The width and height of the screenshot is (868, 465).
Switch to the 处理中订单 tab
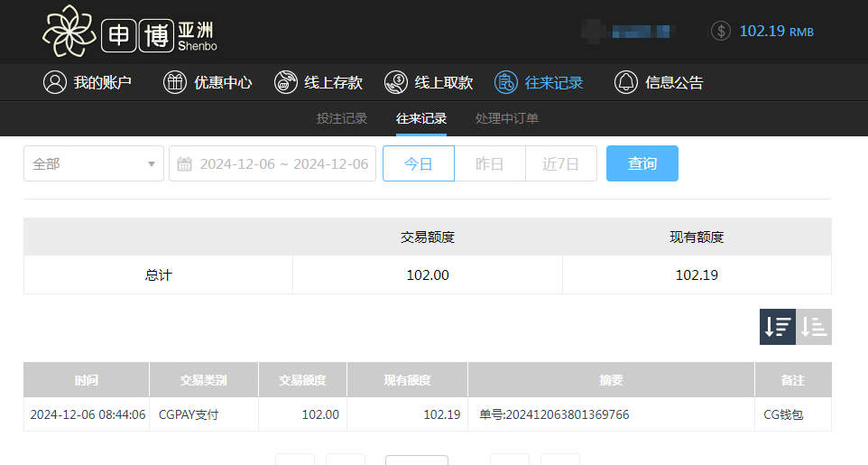click(507, 118)
